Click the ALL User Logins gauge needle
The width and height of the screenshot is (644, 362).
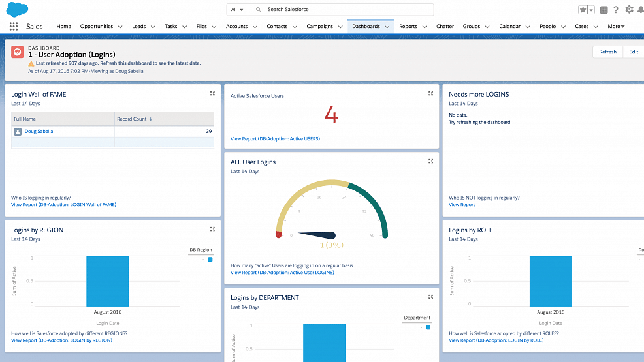317,235
